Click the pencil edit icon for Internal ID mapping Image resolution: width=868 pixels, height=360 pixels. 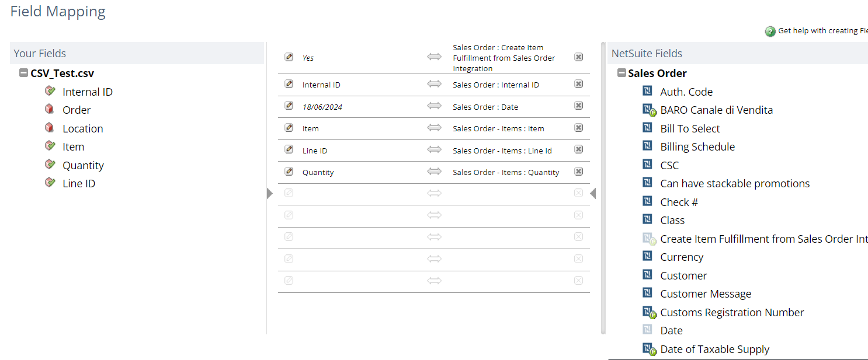coord(289,84)
